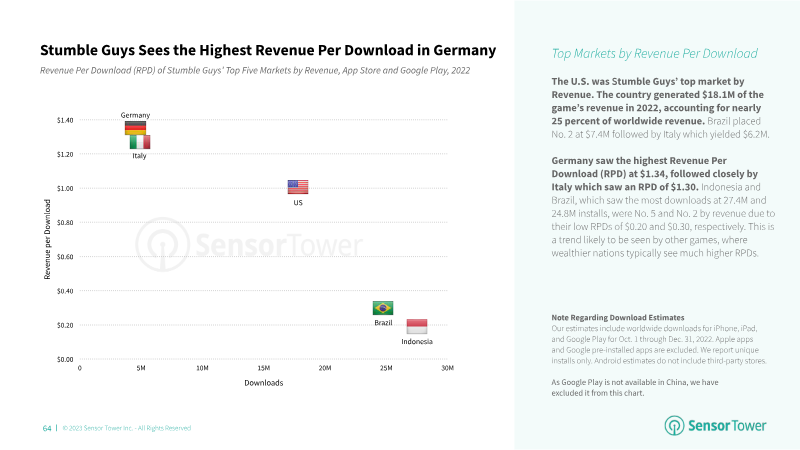Click the 30M x-axis tick label
Image resolution: width=800 pixels, height=450 pixels.
447,368
